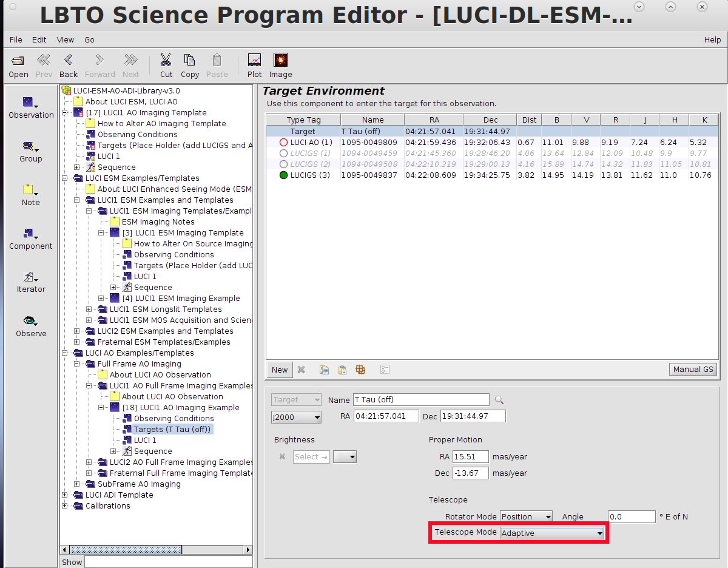Viewport: 728px width, 568px height.
Task: Click the tree scrollbar right arrow
Action: [248, 550]
